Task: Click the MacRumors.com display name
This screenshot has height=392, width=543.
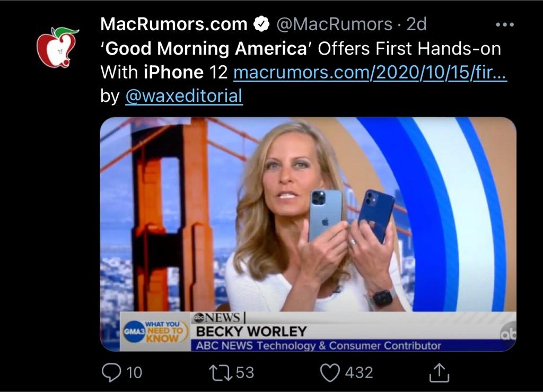Action: click(174, 24)
